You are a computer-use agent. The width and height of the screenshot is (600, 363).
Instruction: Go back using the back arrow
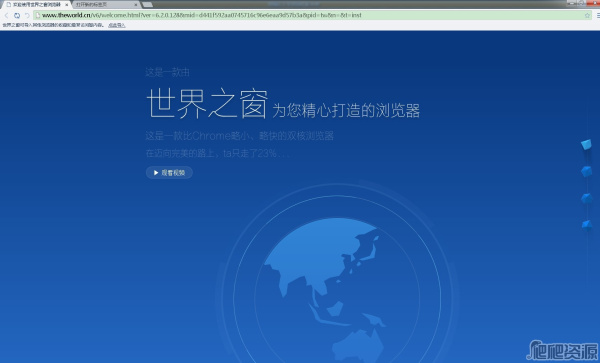click(6, 15)
